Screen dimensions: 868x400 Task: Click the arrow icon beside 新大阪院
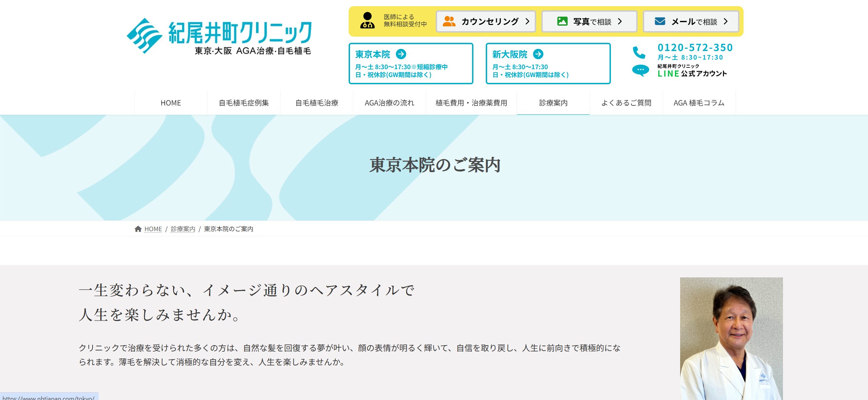pyautogui.click(x=538, y=54)
